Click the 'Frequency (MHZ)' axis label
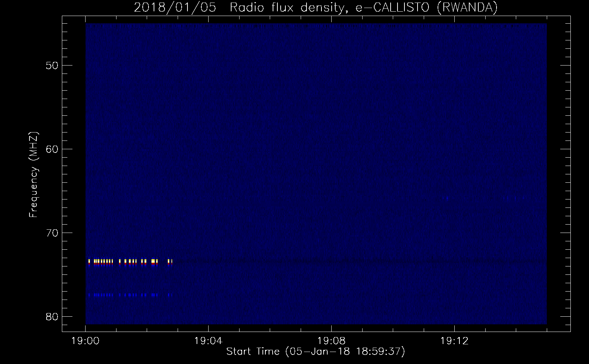Viewport: 589px width, 364px height. 33,175
